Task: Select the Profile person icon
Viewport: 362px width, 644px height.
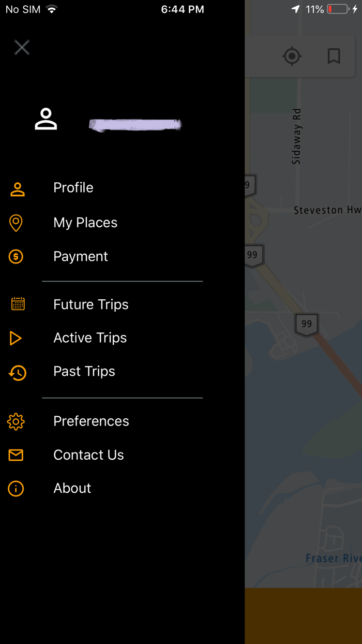Action: (16, 187)
